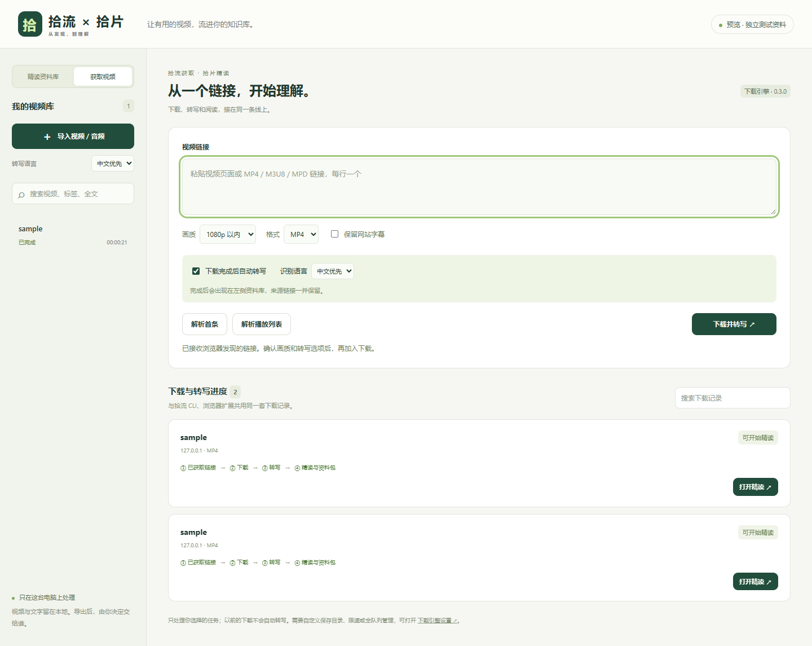Enable the 保留网站字幕 checkbox
Viewport: 812px width, 646px height.
pyautogui.click(x=334, y=234)
